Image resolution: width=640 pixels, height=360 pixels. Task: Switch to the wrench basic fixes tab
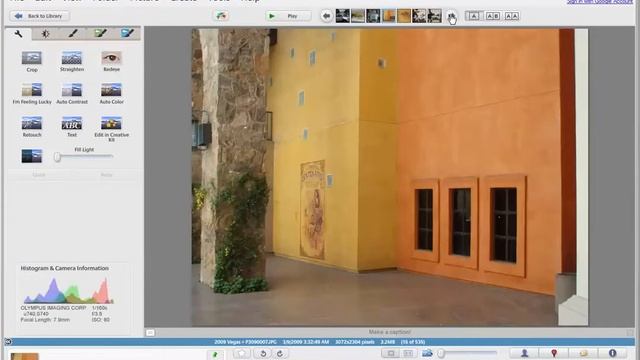(18, 33)
